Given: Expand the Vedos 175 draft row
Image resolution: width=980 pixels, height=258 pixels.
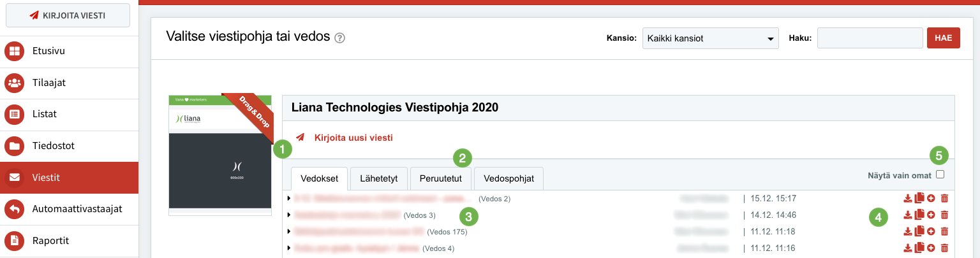Looking at the screenshot, I should point(290,231).
